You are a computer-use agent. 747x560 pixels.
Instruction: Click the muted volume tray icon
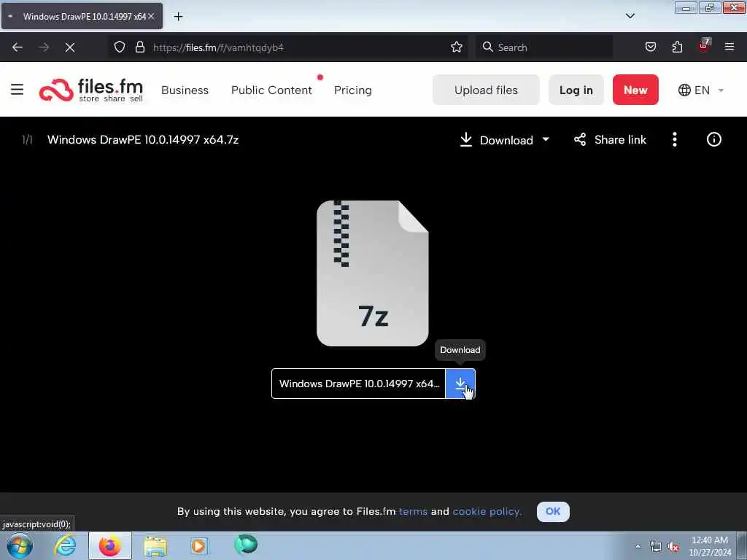[x=673, y=547]
